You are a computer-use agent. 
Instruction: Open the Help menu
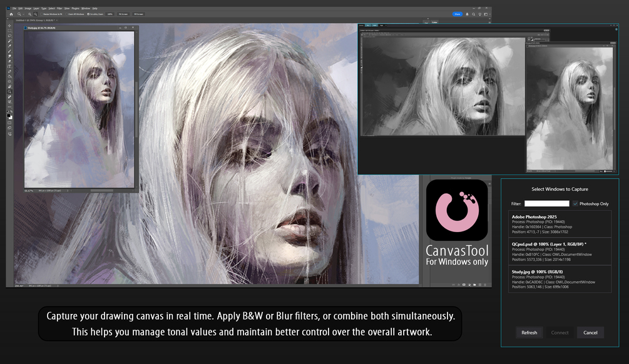click(95, 8)
